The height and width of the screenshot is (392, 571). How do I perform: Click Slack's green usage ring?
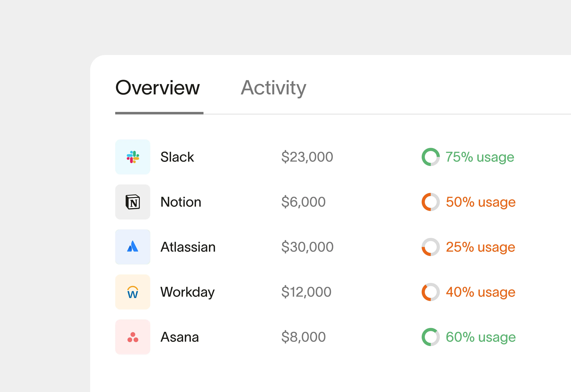pyautogui.click(x=431, y=157)
